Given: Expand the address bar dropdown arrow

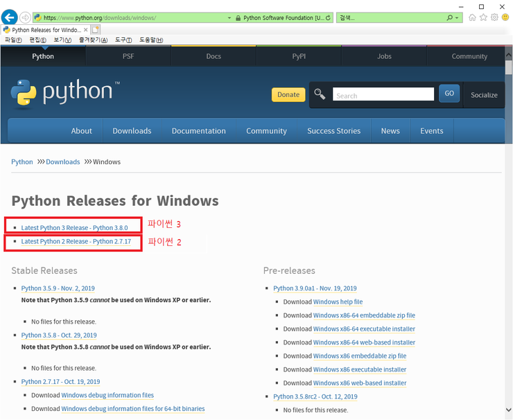Looking at the screenshot, I should pos(229,17).
